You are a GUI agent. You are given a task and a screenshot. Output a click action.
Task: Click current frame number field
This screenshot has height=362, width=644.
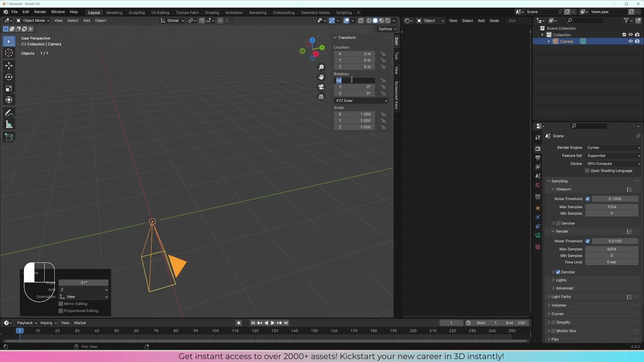pos(451,323)
